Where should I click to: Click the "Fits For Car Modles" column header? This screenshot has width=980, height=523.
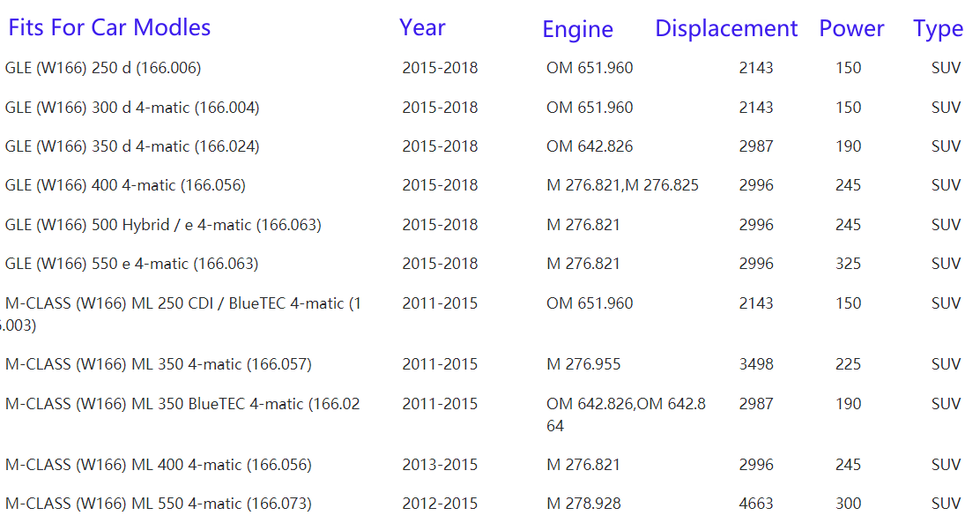click(109, 27)
